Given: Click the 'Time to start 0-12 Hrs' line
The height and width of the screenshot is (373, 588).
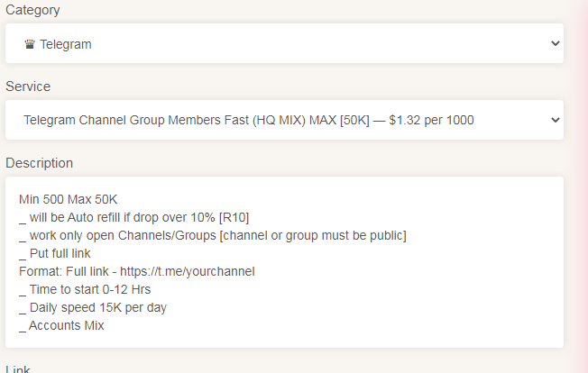Looking at the screenshot, I should coord(85,289).
